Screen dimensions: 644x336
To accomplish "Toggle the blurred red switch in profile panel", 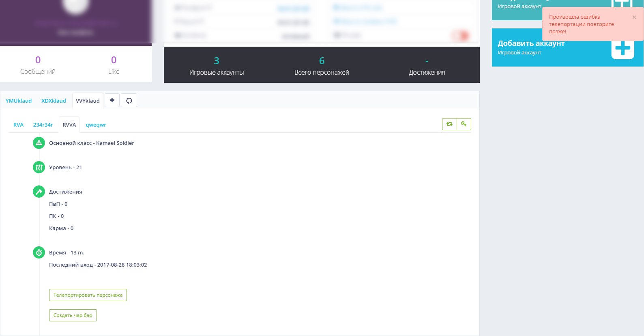I will click(461, 36).
